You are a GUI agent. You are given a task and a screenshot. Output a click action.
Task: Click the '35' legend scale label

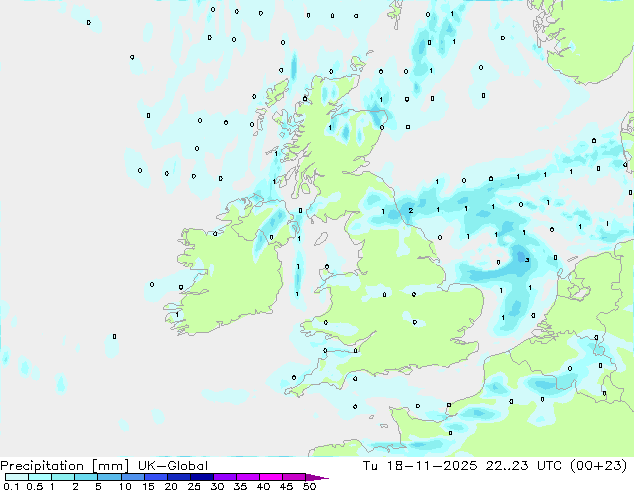pos(240,486)
